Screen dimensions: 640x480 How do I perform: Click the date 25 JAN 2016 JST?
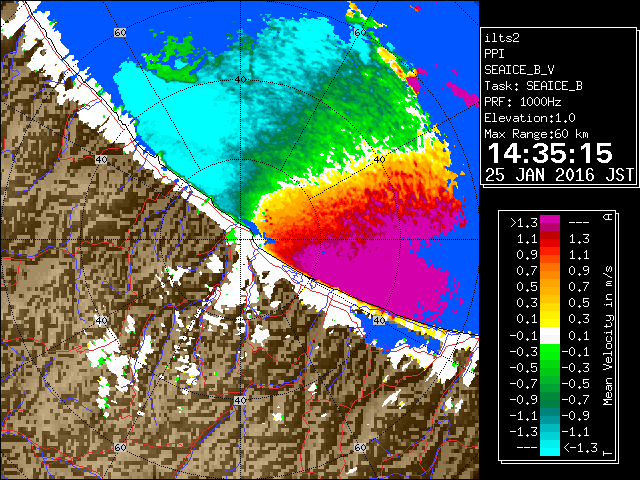(559, 175)
